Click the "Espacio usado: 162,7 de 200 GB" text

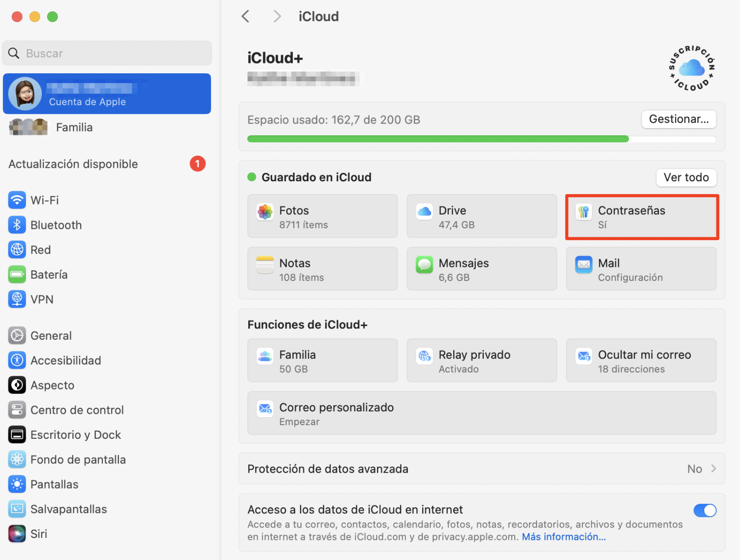334,120
